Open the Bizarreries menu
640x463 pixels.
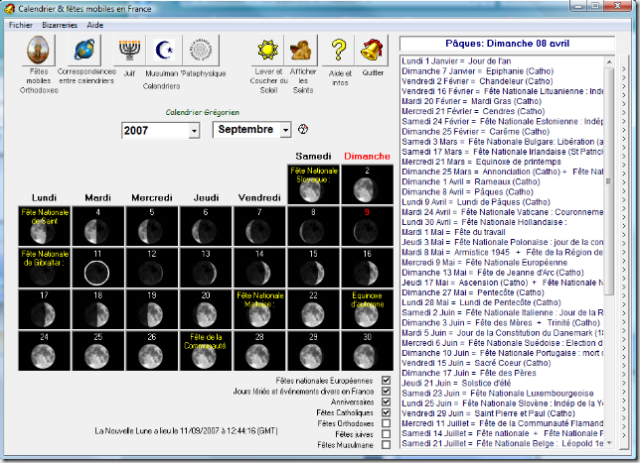click(59, 23)
